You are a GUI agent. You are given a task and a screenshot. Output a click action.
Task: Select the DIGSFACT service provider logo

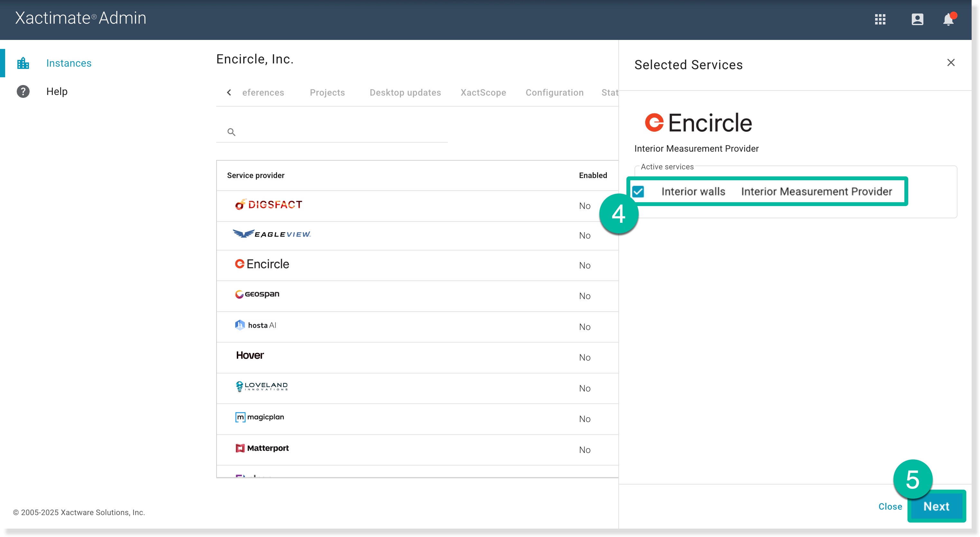tap(269, 204)
